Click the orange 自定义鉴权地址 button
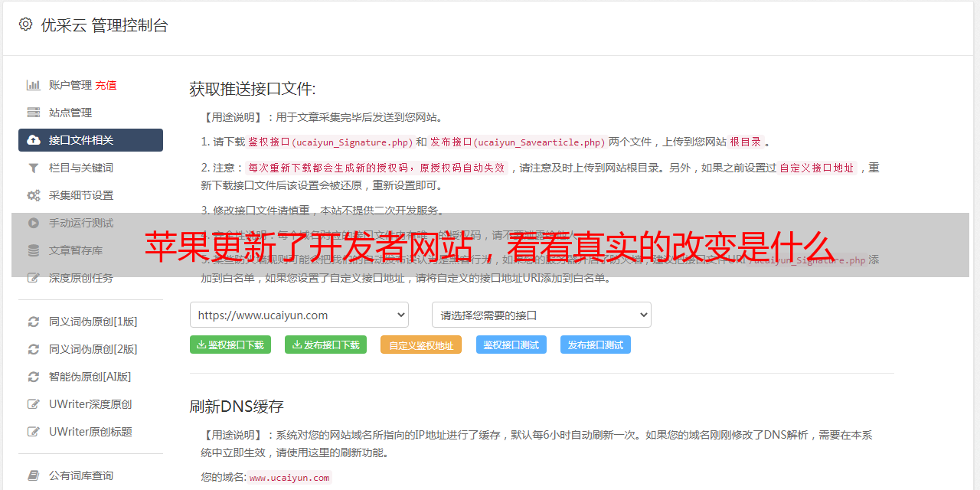Screen dimensions: 980x490 click(421, 345)
